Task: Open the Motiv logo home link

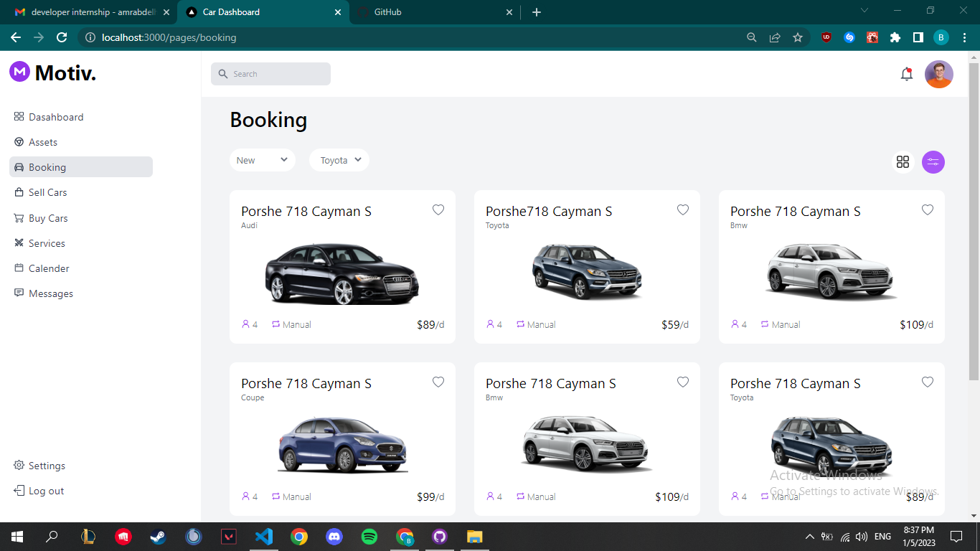Action: pos(52,72)
